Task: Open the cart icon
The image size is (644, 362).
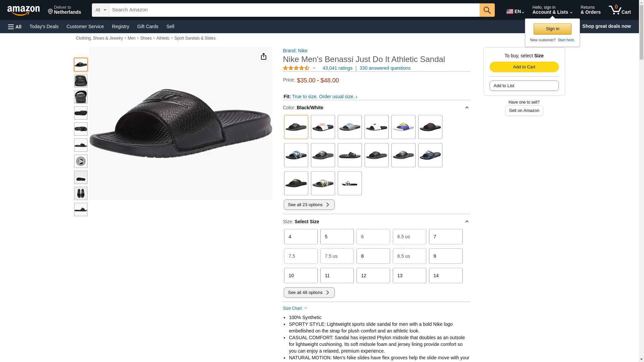Action: click(x=619, y=10)
